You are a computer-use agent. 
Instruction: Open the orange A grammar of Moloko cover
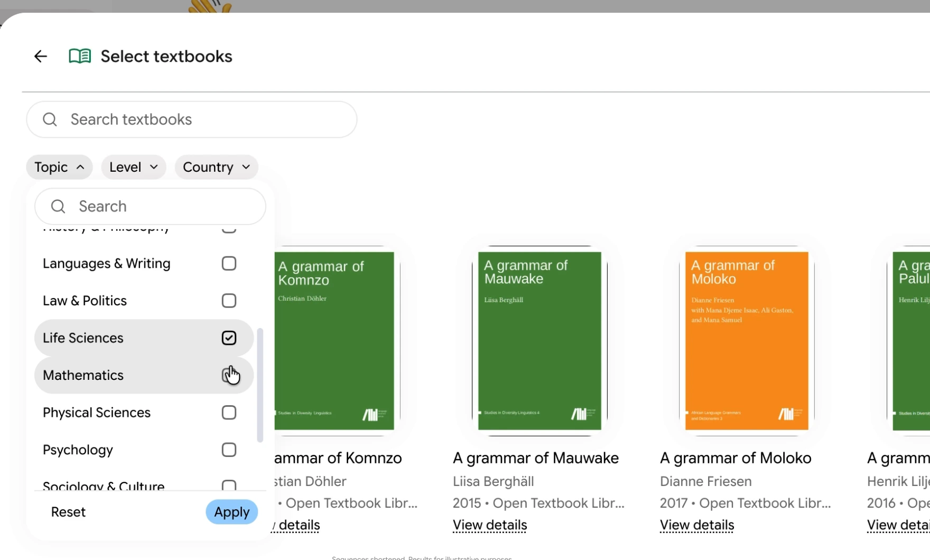[747, 341]
